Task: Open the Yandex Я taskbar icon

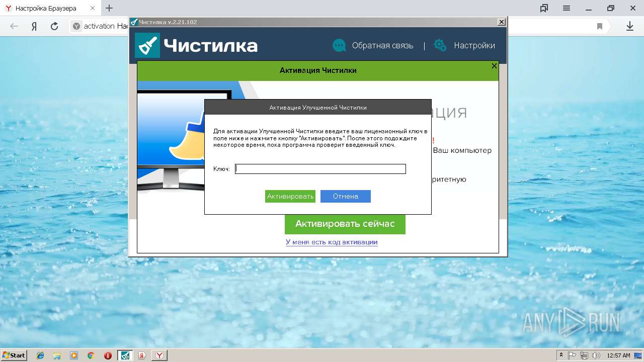Action: pos(142,355)
